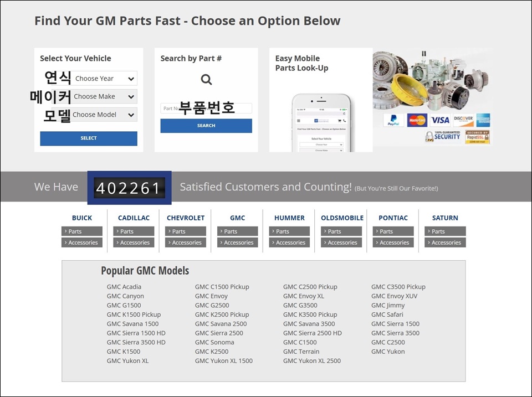The height and width of the screenshot is (397, 532).
Task: Select the BUICK brand heading
Action: [x=82, y=218]
